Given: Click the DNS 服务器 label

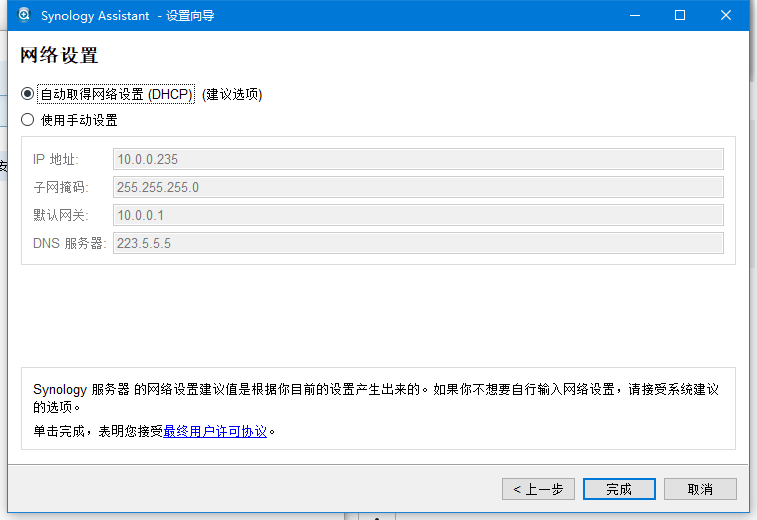Looking at the screenshot, I should pyautogui.click(x=68, y=243).
